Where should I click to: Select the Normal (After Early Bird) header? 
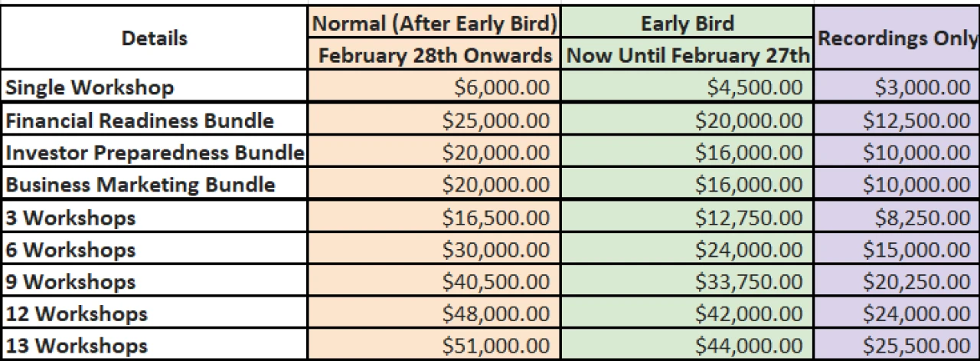[x=434, y=23]
